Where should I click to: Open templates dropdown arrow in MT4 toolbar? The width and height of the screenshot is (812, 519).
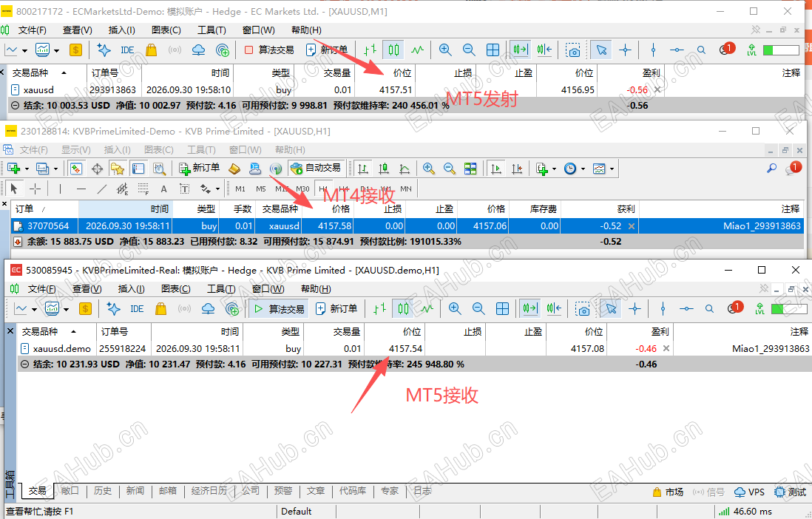[612, 169]
